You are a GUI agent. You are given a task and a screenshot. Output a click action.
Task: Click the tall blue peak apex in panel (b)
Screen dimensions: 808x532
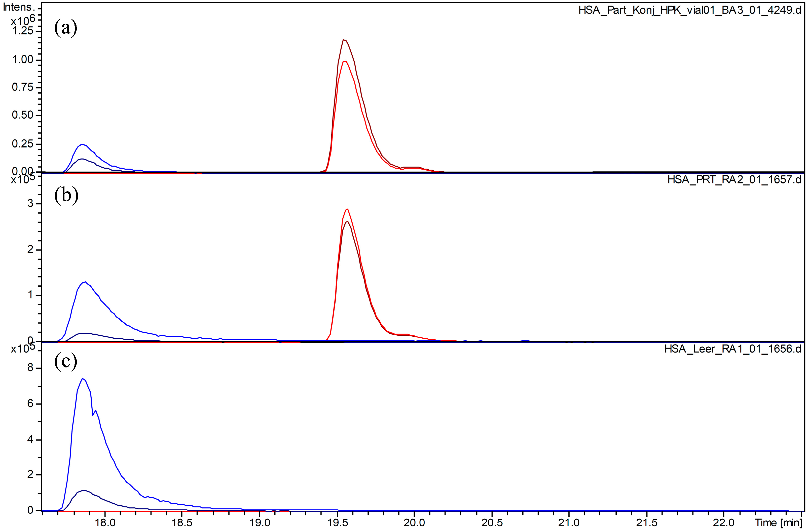tap(85, 282)
